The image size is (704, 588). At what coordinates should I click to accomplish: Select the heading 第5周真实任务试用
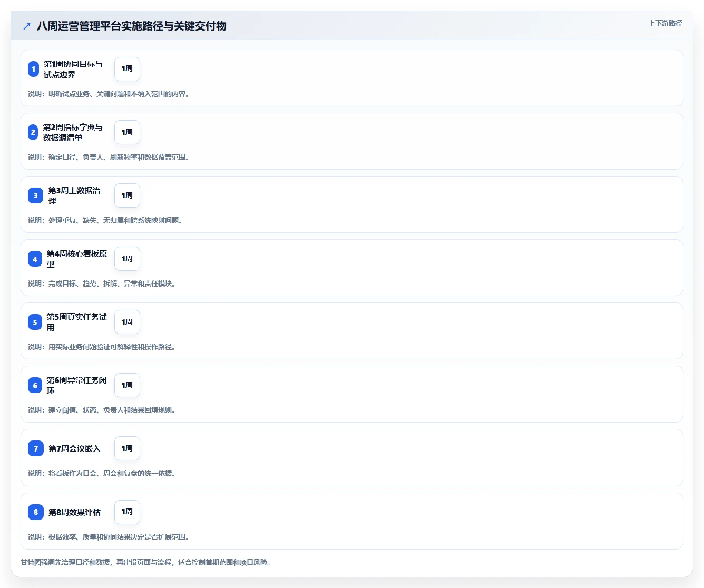pos(77,322)
